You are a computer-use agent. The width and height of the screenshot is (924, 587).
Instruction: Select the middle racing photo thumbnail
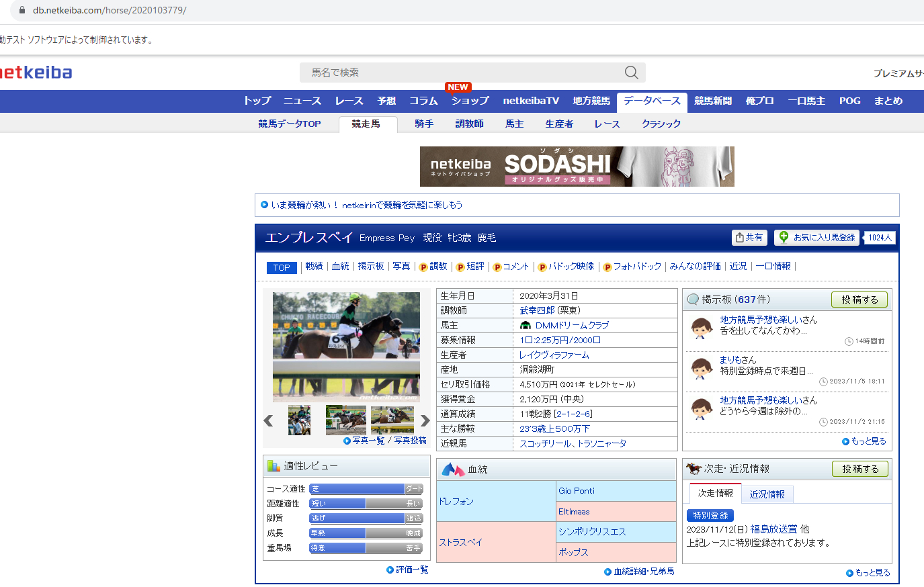(345, 420)
